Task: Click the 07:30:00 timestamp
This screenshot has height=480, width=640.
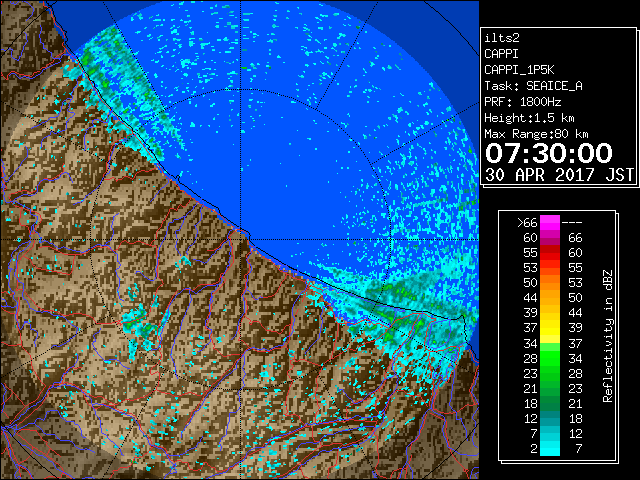Action: coord(549,153)
